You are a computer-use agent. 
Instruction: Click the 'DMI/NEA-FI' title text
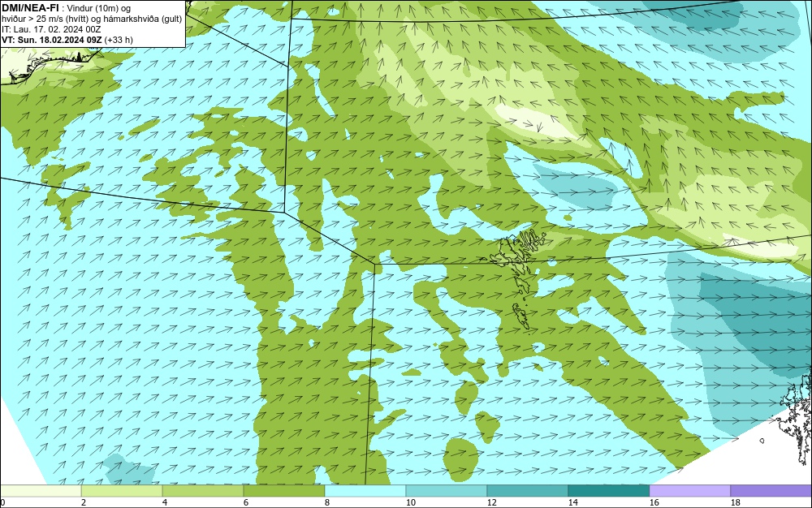30,8
